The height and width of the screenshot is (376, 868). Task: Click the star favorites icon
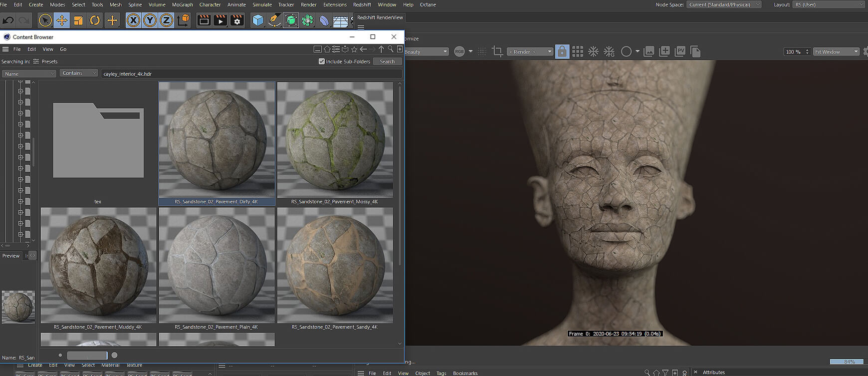354,49
